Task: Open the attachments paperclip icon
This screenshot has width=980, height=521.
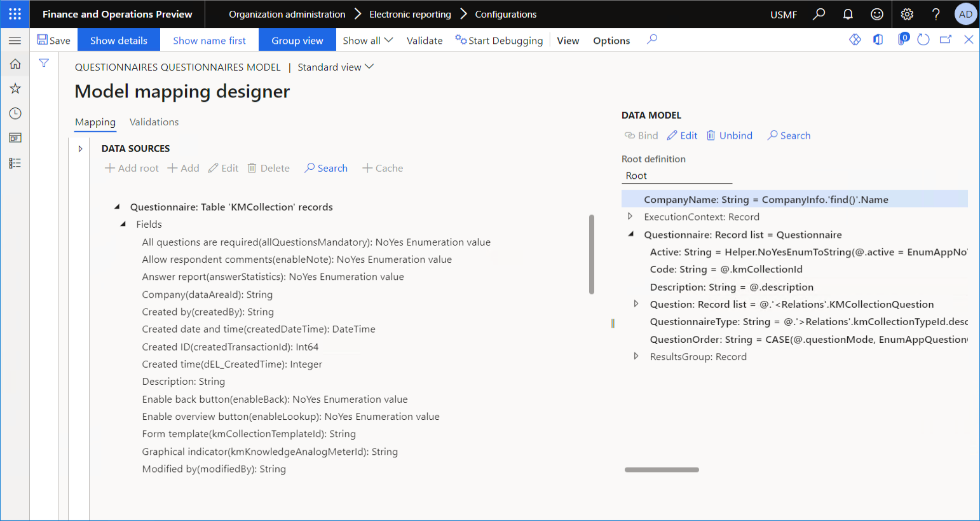Action: [x=903, y=39]
